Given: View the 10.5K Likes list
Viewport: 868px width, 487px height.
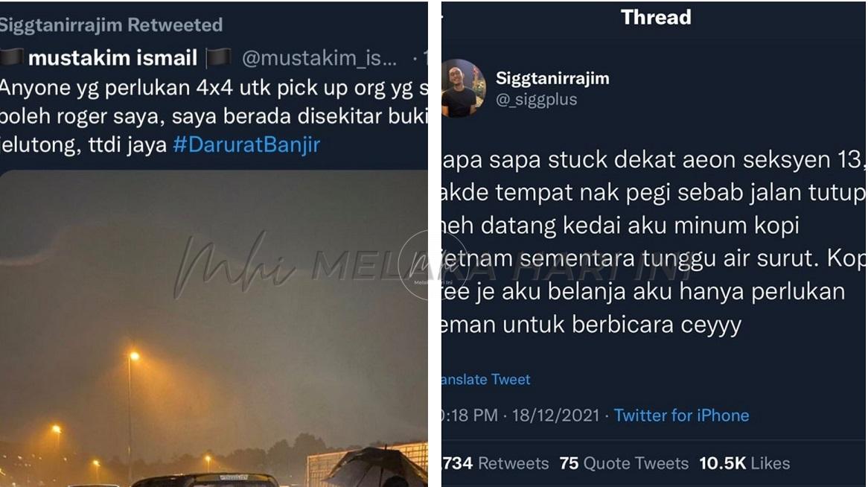Looking at the screenshot, I should click(x=744, y=463).
